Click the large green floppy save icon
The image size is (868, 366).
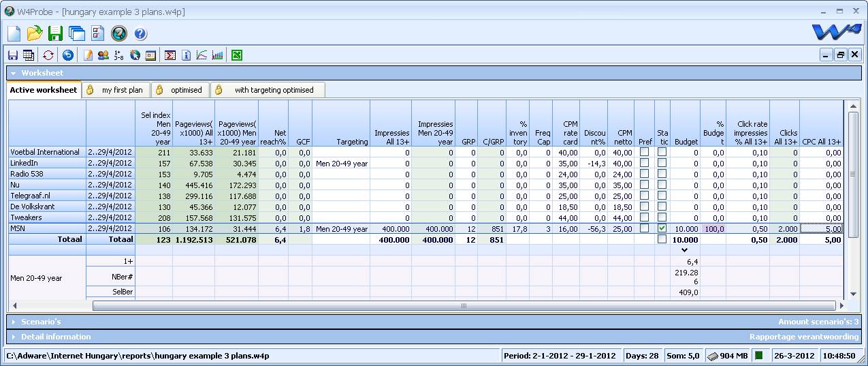[56, 33]
